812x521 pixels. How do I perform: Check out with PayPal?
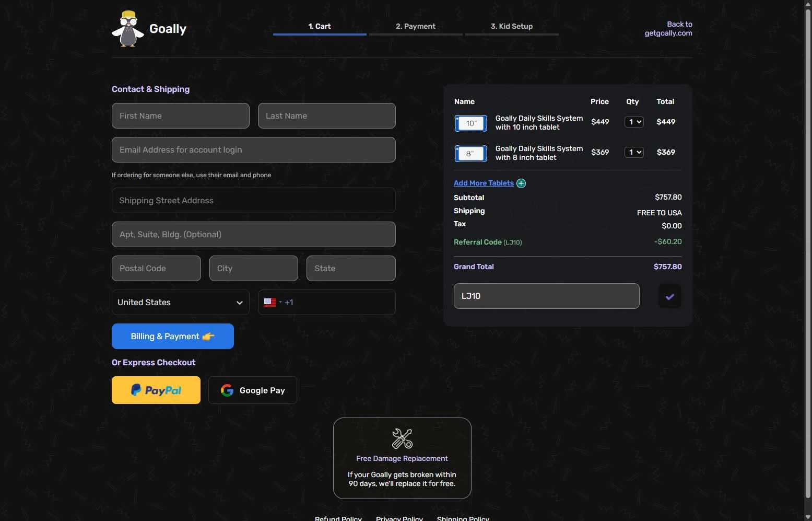coord(156,390)
